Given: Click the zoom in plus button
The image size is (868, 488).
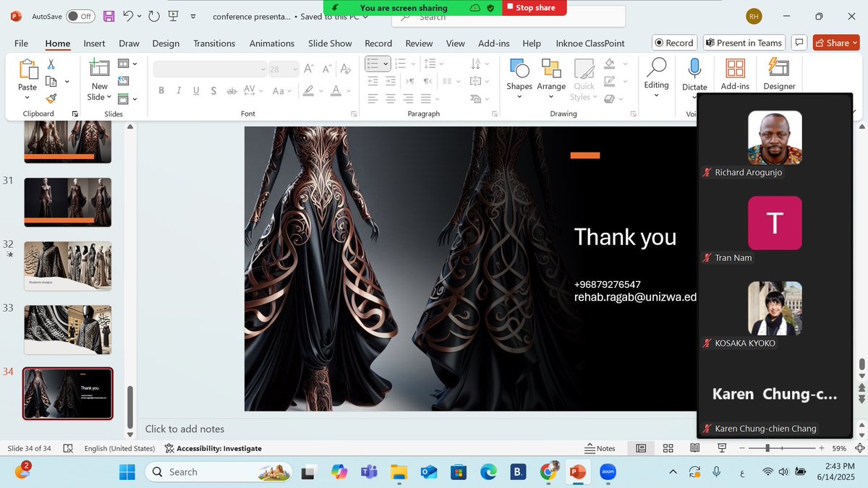Looking at the screenshot, I should point(822,448).
